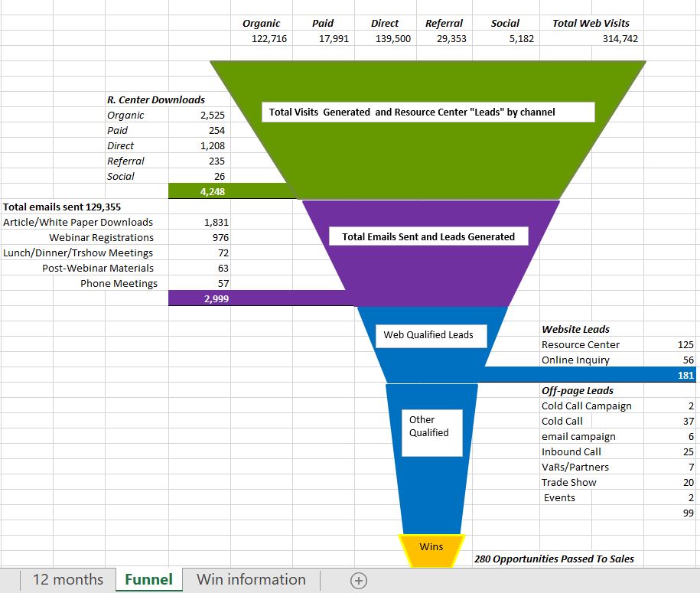Click the Off-page Leads heading cell
700x593 pixels.
[x=578, y=390]
